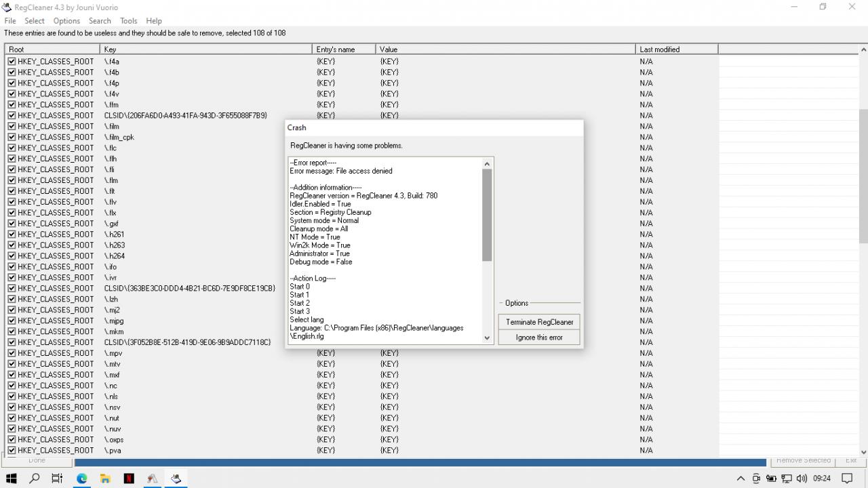The width and height of the screenshot is (868, 488).
Task: Click the cleanup progress bar
Action: [420, 462]
